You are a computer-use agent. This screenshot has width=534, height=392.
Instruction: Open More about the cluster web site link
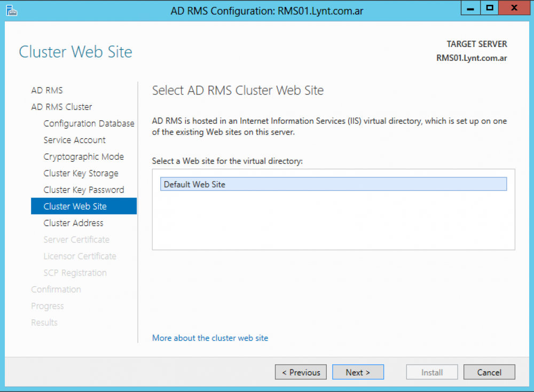(x=210, y=338)
